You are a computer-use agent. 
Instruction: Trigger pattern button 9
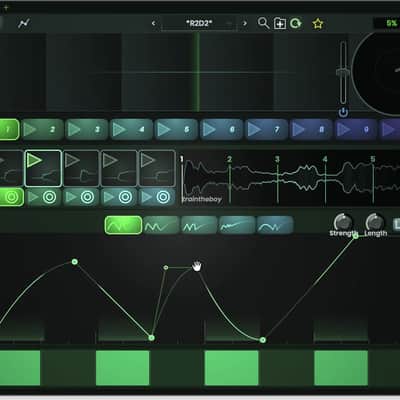[356, 129]
